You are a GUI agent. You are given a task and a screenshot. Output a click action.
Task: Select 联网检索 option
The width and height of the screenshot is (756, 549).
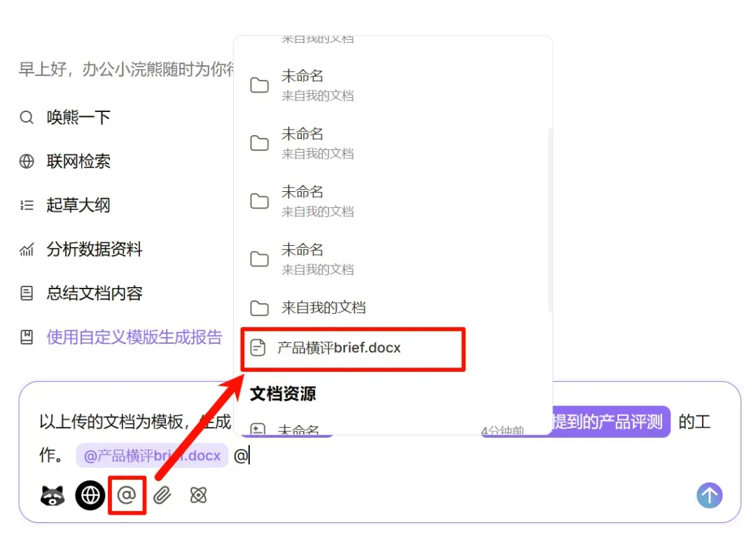[x=78, y=161]
